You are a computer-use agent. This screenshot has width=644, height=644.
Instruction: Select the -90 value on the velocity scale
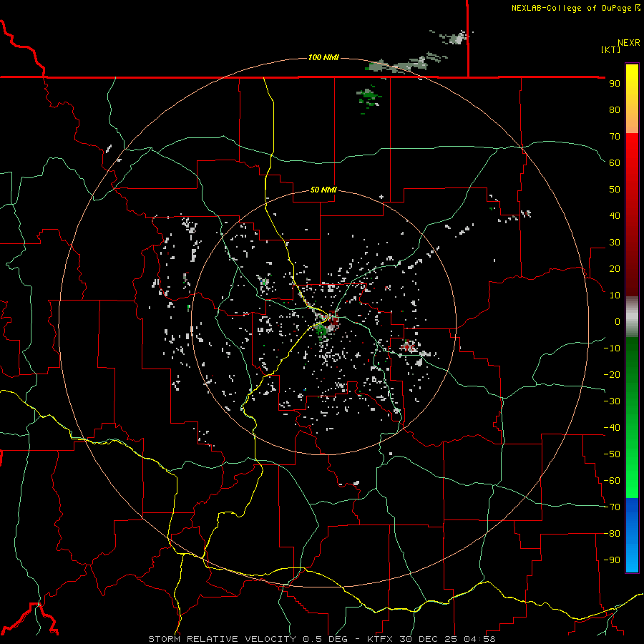pos(612,560)
